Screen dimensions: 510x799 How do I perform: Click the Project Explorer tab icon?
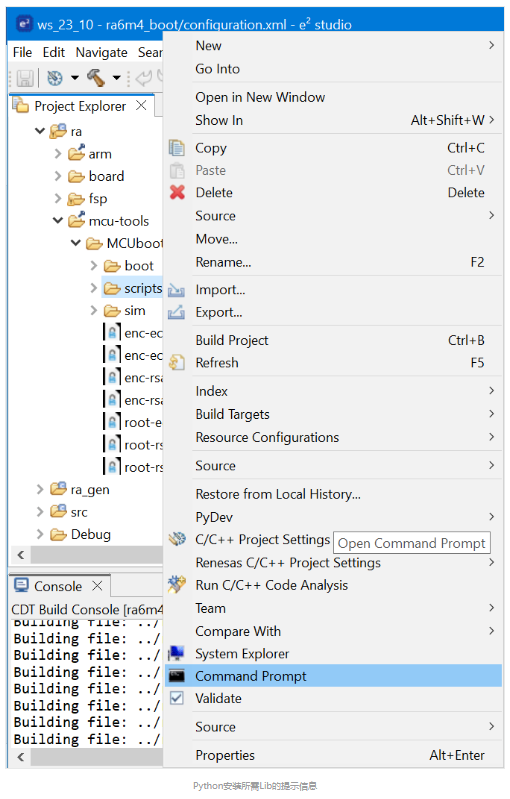point(21,105)
